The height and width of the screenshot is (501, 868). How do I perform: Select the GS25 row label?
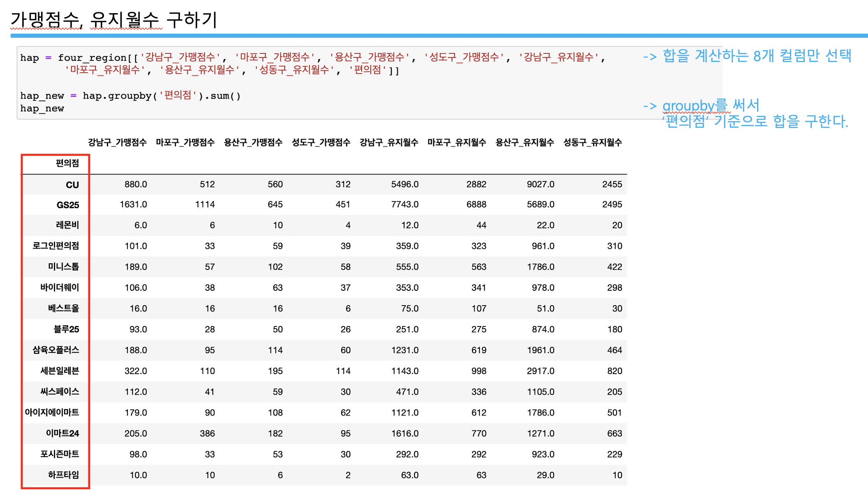[67, 205]
